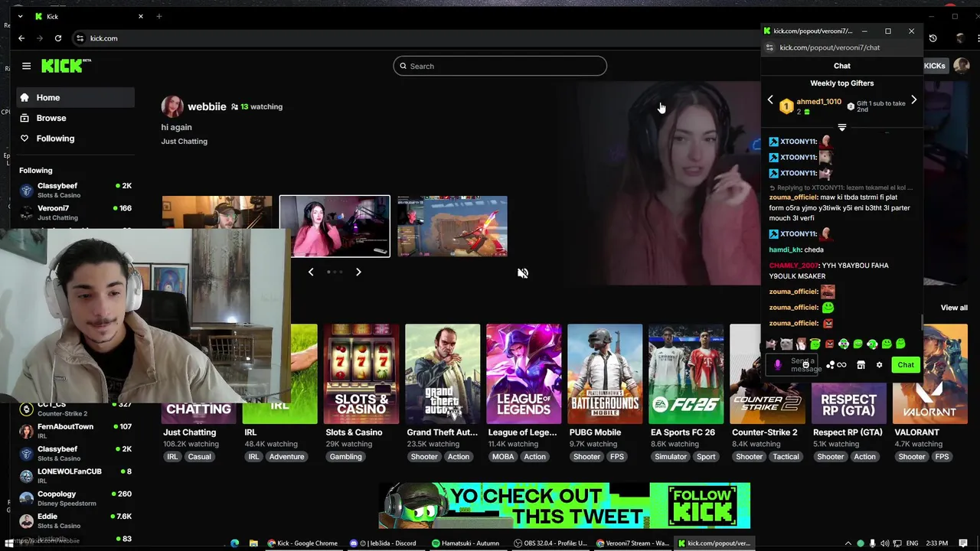The image size is (980, 551).
Task: Pick white cat emote in quick emote bar
Action: [786, 344]
